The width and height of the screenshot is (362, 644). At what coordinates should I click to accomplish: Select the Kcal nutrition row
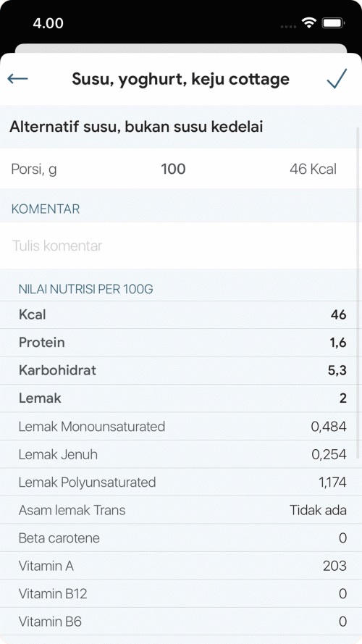pos(181,315)
